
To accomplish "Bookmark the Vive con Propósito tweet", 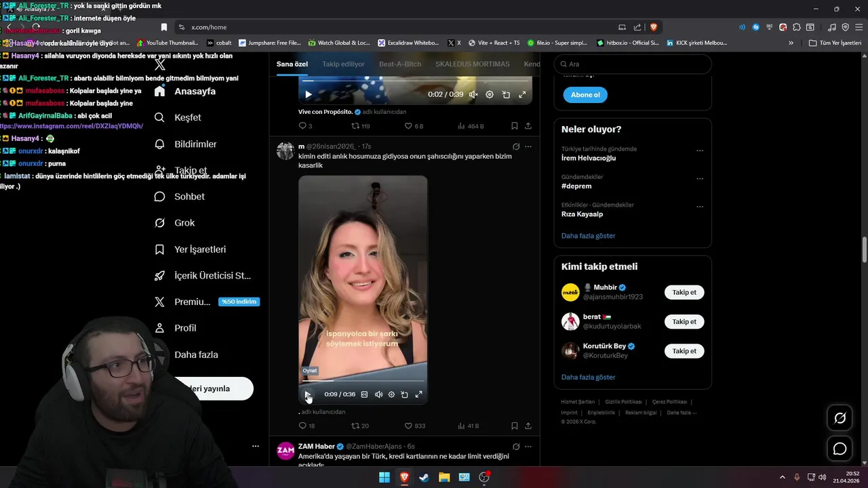I will 515,126.
